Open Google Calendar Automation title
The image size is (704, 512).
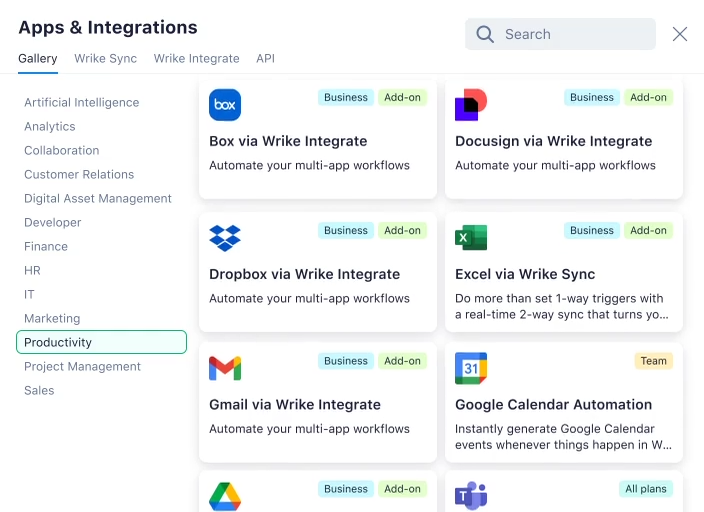553,405
